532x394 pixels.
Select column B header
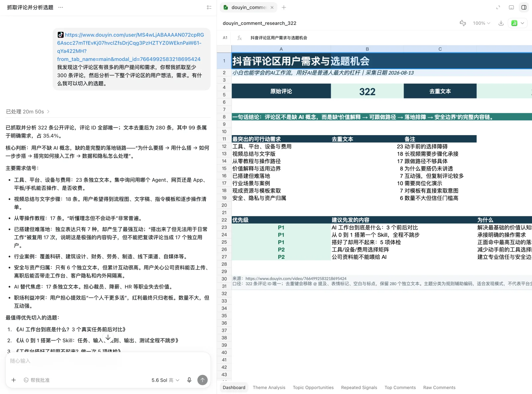[367, 49]
